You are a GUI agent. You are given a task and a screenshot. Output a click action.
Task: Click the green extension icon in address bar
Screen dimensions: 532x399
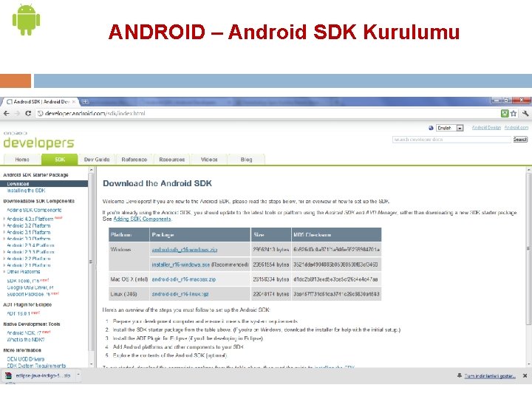click(505, 113)
